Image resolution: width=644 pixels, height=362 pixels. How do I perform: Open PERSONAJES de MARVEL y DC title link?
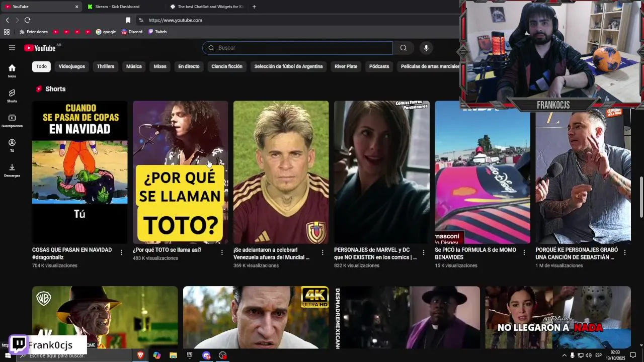tap(375, 253)
